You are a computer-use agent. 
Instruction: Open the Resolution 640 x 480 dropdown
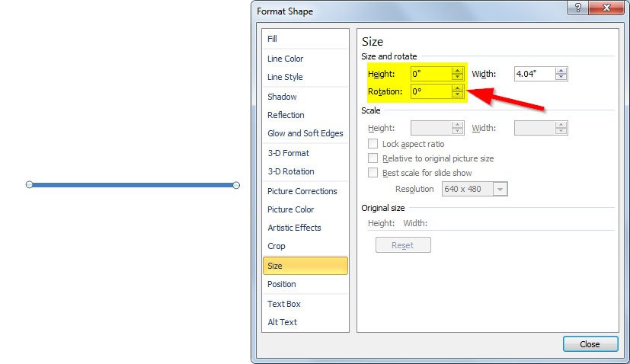500,189
